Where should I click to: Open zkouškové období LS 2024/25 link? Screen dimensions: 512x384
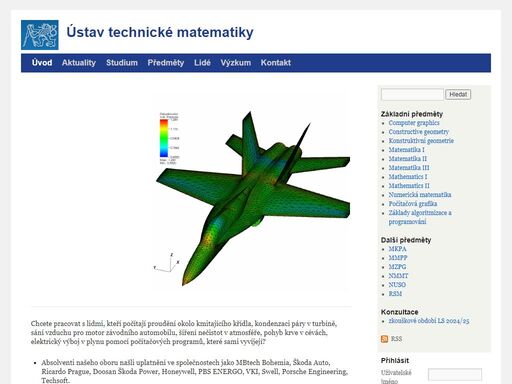(429, 321)
